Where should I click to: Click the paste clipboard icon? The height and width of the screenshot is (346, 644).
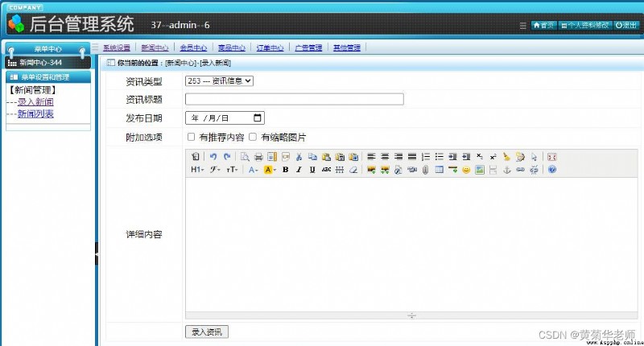tap(326, 157)
